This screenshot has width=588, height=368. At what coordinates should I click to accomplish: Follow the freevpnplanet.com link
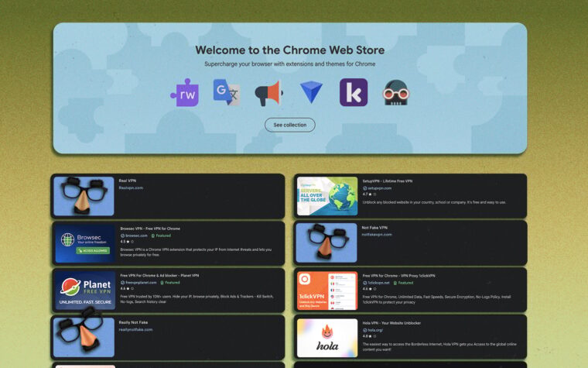[141, 283]
